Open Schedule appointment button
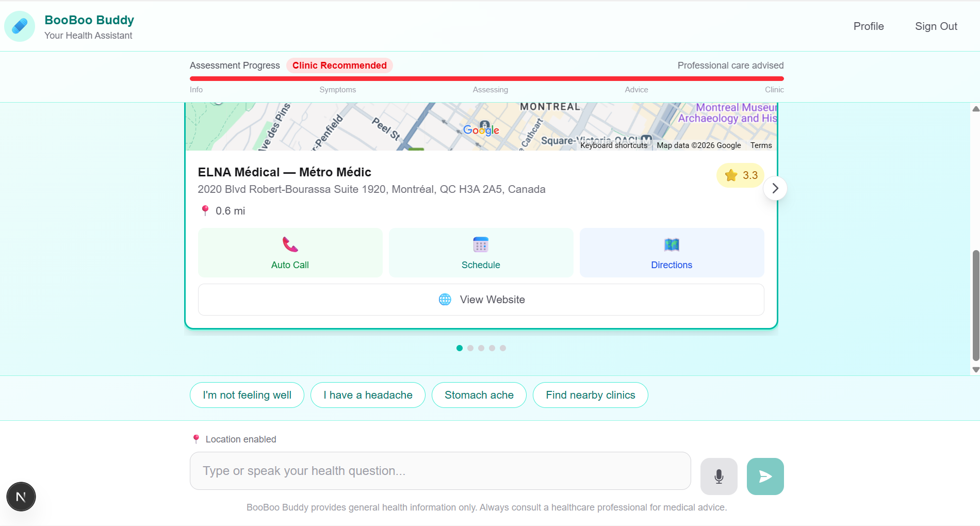The width and height of the screenshot is (980, 526). (481, 253)
